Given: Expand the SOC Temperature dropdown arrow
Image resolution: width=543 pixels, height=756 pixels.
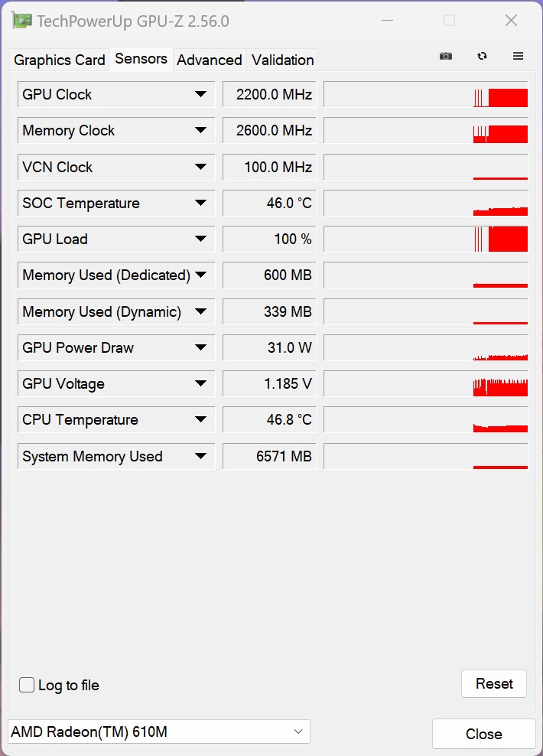Looking at the screenshot, I should point(200,203).
